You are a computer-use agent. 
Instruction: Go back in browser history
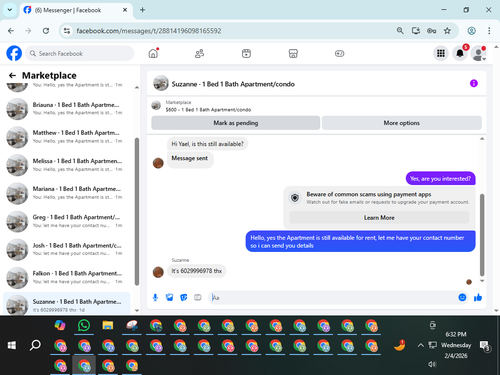coord(11,31)
